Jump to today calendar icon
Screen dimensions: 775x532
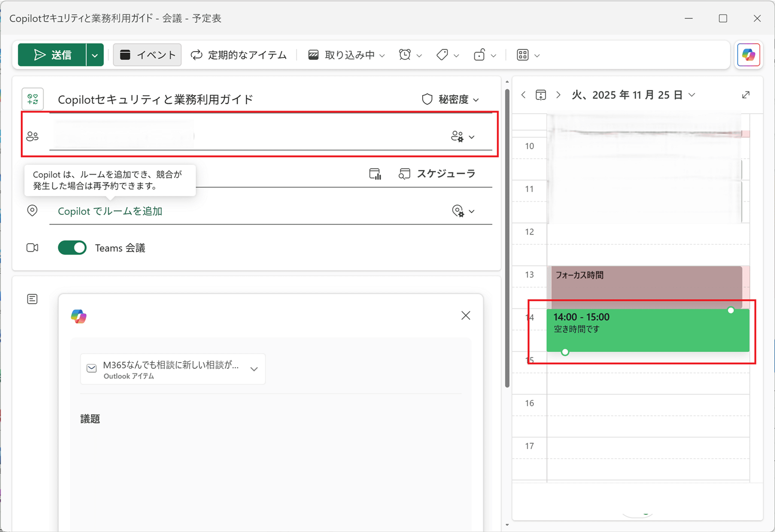coord(541,95)
